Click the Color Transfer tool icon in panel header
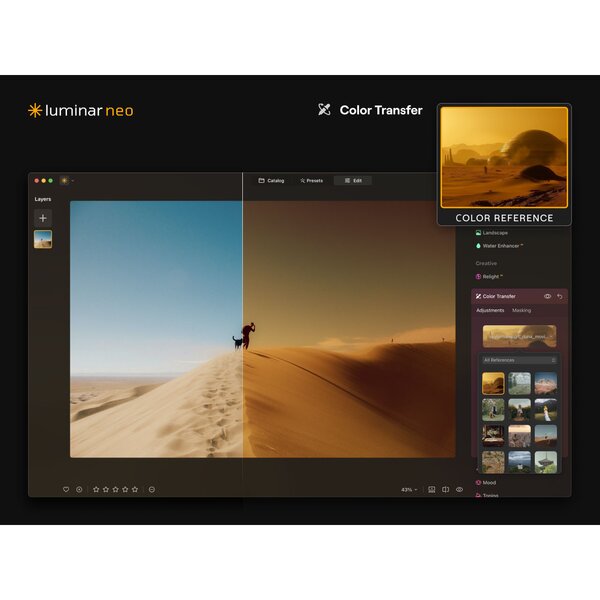The width and height of the screenshot is (600, 600). [478, 296]
